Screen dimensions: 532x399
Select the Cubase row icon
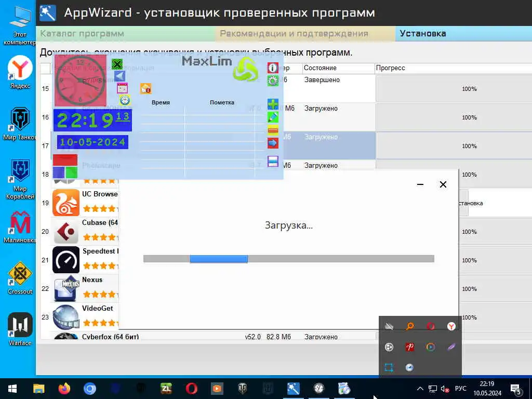tap(66, 231)
